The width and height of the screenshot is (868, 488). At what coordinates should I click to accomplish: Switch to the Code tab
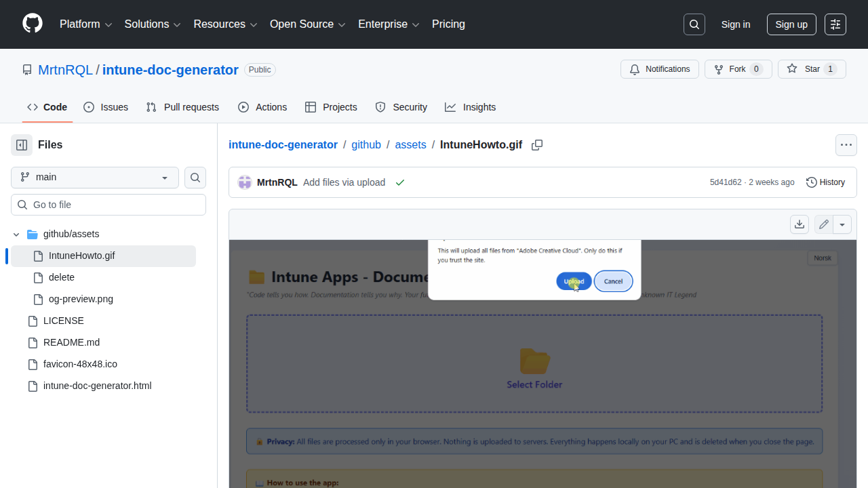[x=47, y=107]
